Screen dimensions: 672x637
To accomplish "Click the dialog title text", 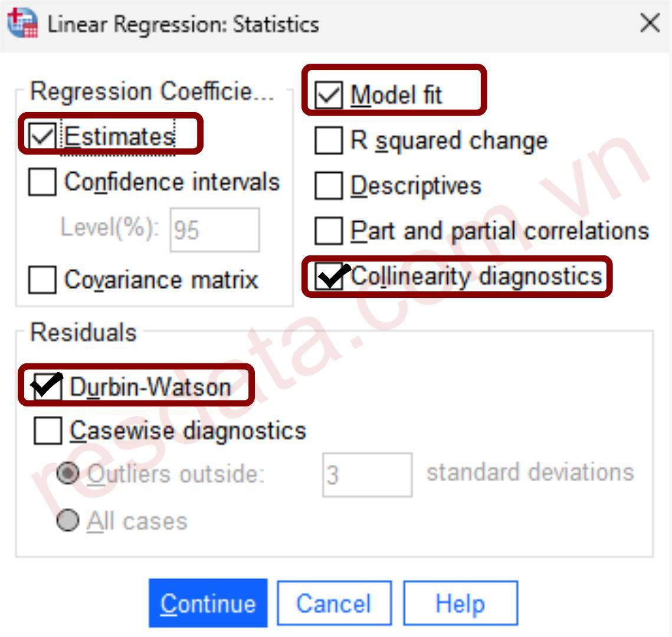I will pyautogui.click(x=183, y=24).
